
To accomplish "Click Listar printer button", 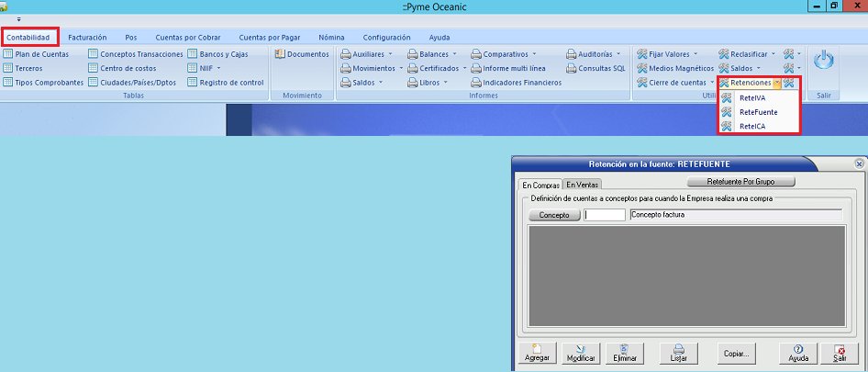I will click(x=679, y=352).
